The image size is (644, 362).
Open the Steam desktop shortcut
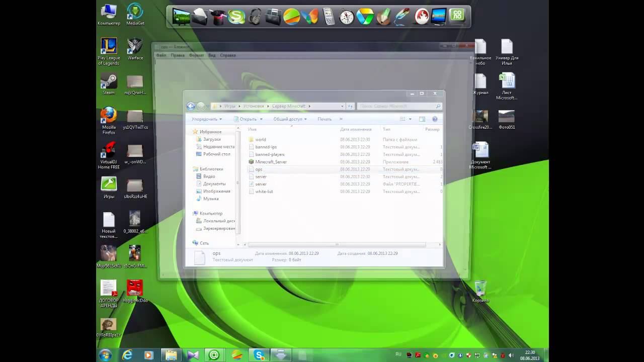click(x=109, y=84)
